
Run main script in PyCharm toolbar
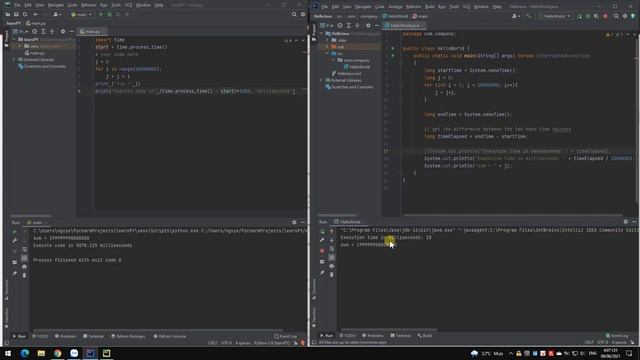click(101, 14)
